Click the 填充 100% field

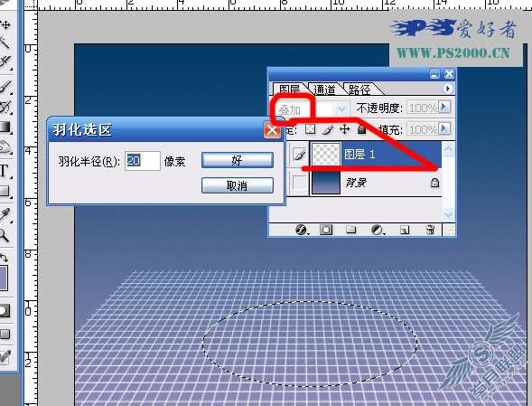click(423, 129)
